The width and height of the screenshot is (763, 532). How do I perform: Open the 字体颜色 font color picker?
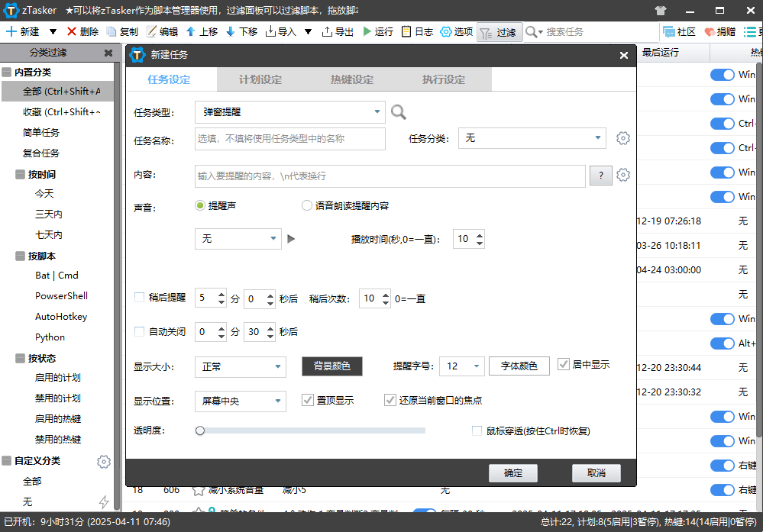(x=519, y=366)
